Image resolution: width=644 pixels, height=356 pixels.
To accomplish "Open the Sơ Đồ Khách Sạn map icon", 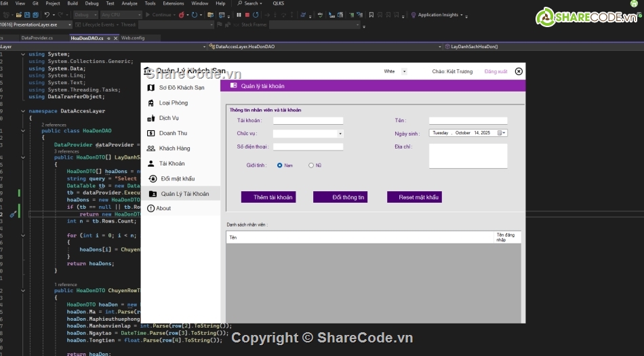I will (x=150, y=87).
